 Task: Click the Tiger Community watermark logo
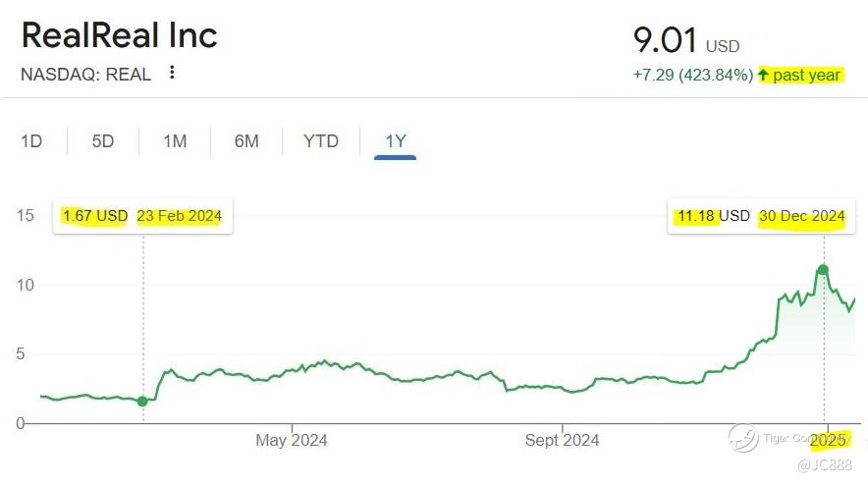[743, 438]
